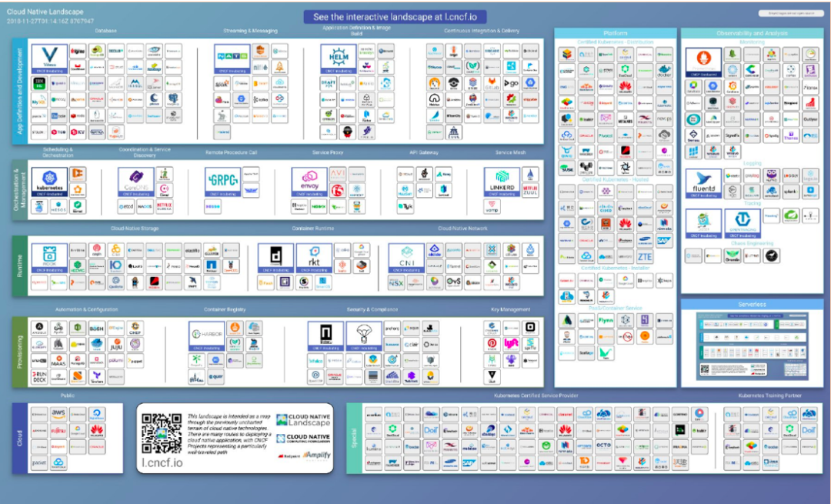
Task: Select the SUSE logo in Platform
Action: click(566, 169)
